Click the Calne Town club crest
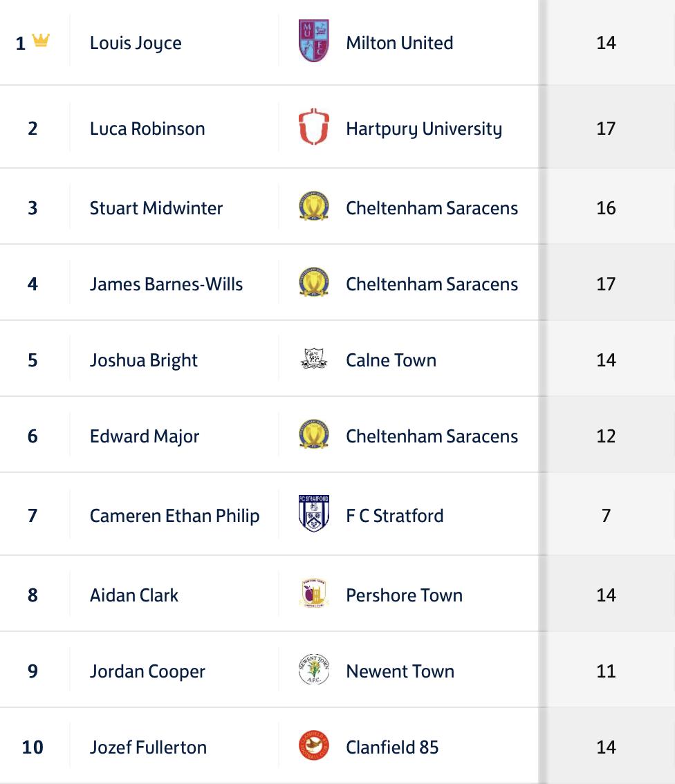The width and height of the screenshot is (675, 784). (313, 360)
